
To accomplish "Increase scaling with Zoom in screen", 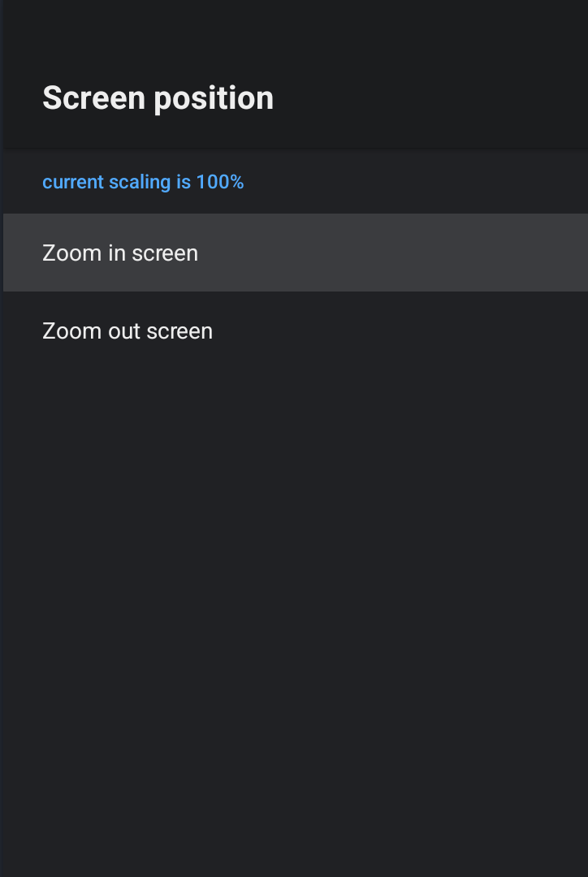I will pos(120,253).
